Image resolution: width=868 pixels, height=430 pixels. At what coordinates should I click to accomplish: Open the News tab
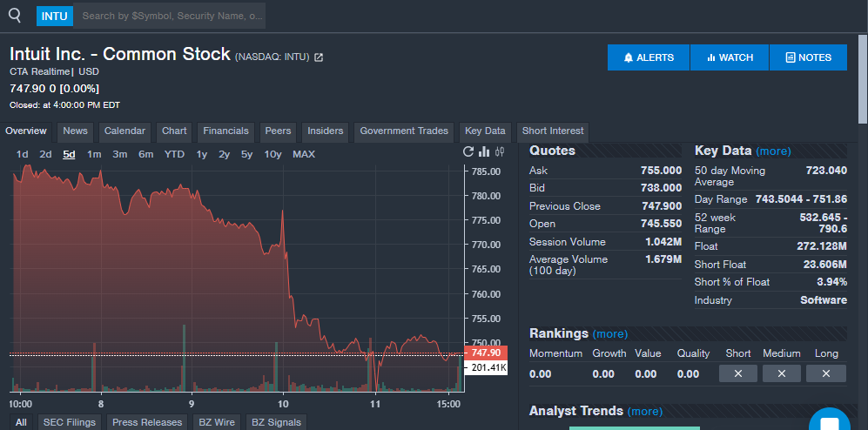pyautogui.click(x=75, y=131)
